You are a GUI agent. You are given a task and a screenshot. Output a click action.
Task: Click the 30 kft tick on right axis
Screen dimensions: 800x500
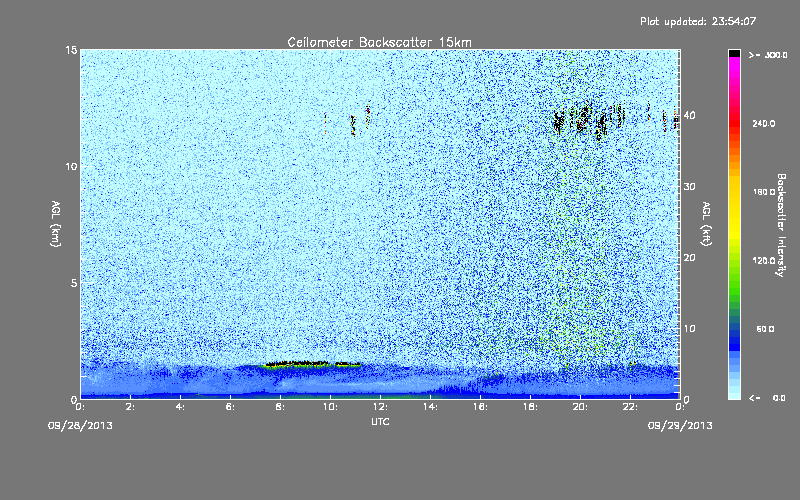coord(689,187)
